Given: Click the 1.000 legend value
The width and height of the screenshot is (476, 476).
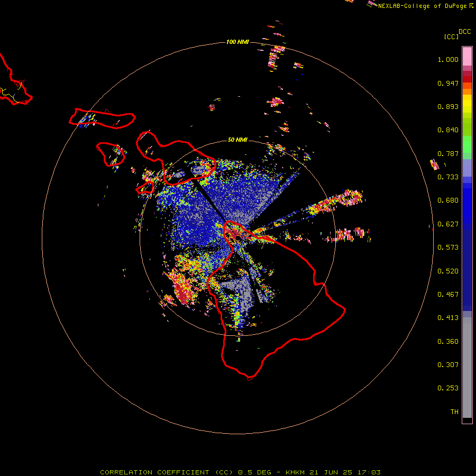Looking at the screenshot, I should tap(448, 59).
